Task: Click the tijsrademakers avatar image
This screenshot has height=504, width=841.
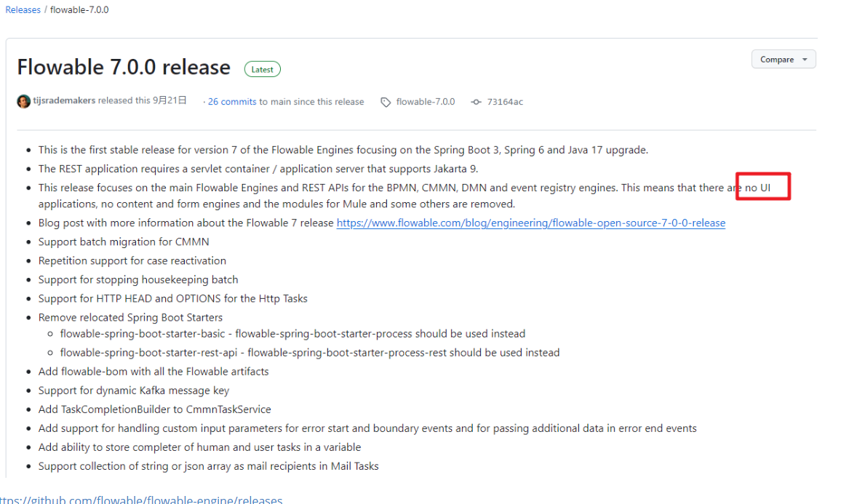Action: (x=23, y=101)
